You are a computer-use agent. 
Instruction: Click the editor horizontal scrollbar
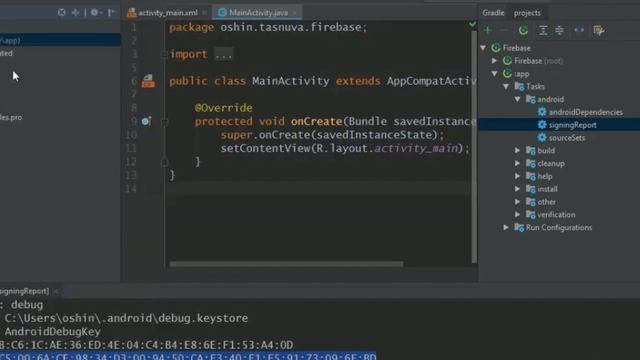(286, 264)
